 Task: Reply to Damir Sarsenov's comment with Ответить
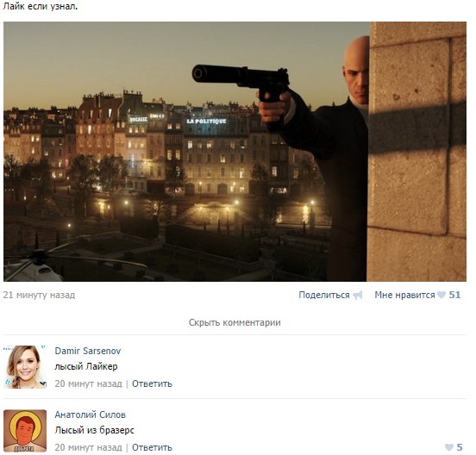(x=152, y=383)
